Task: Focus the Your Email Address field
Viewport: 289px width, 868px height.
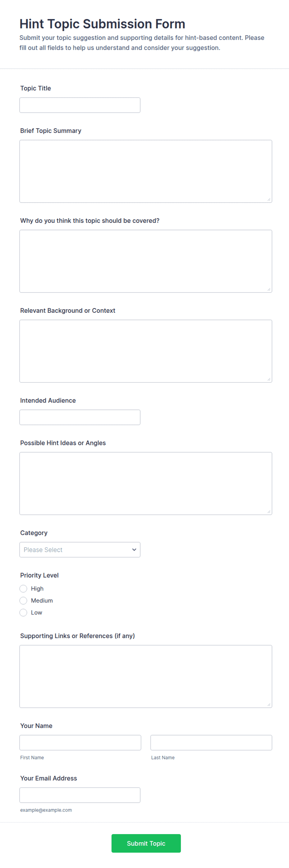Action: point(80,795)
